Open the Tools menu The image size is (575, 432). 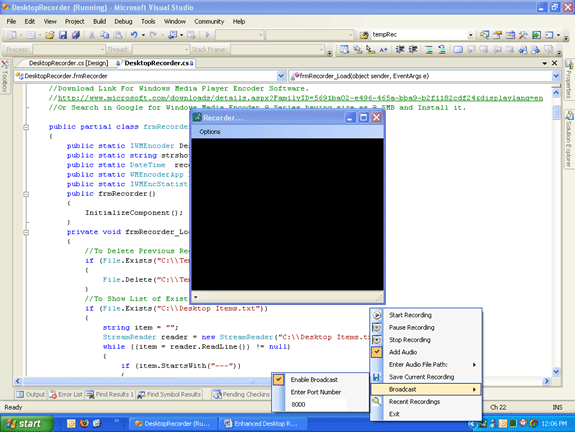[148, 21]
